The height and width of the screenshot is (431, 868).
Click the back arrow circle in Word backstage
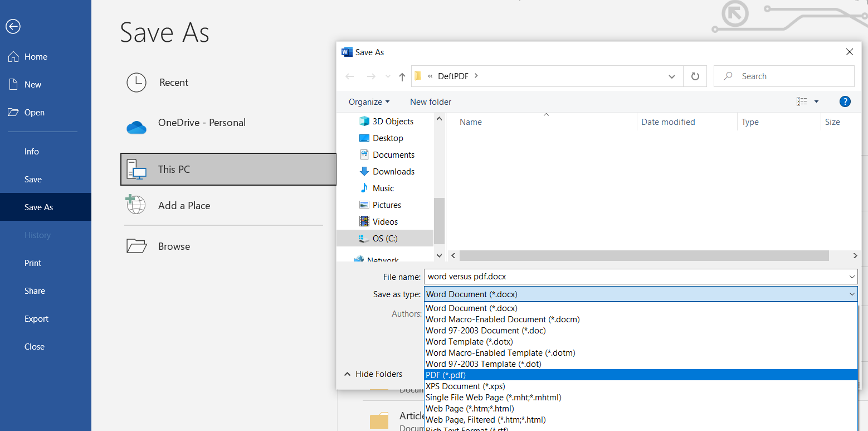13,26
